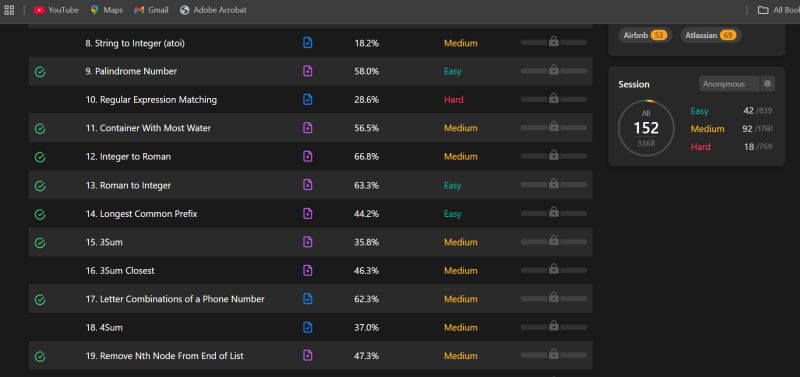
Task: Click the All 152 solved progress circle
Action: coord(646,128)
